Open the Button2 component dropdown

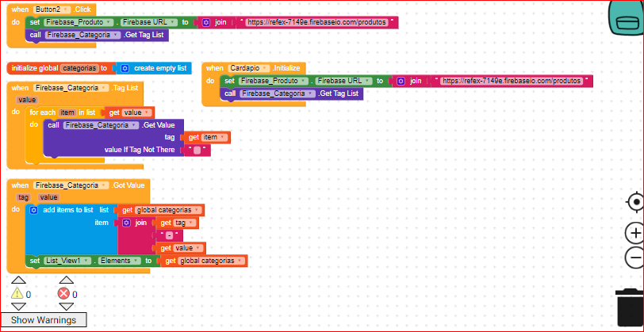(52, 9)
